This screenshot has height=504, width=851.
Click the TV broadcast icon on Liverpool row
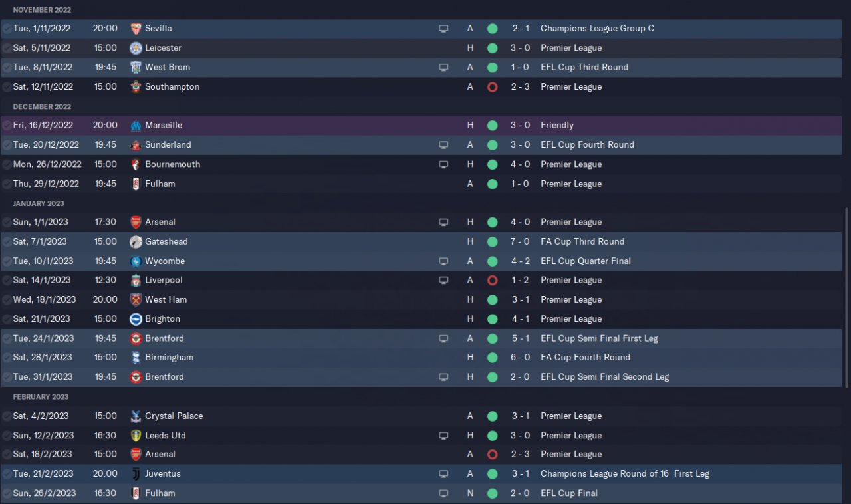pos(443,281)
